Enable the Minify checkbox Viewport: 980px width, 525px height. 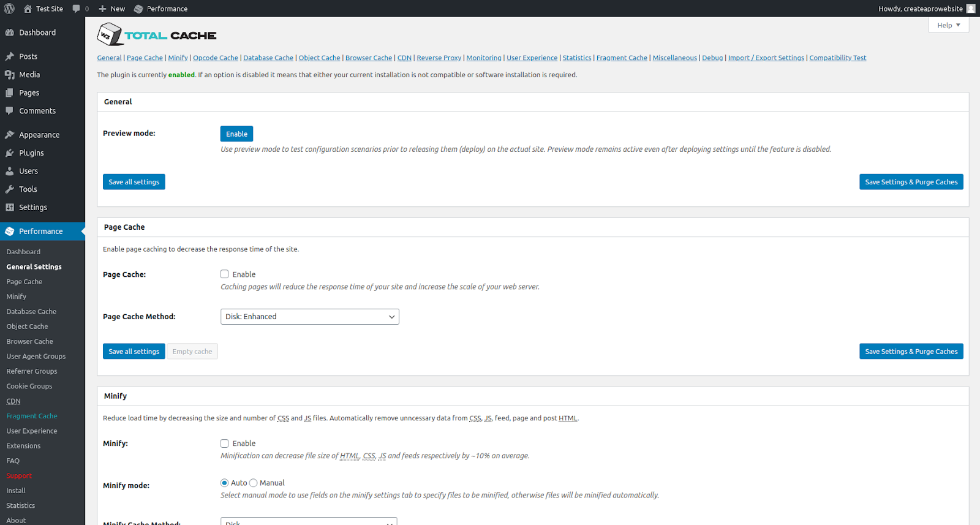[225, 444]
